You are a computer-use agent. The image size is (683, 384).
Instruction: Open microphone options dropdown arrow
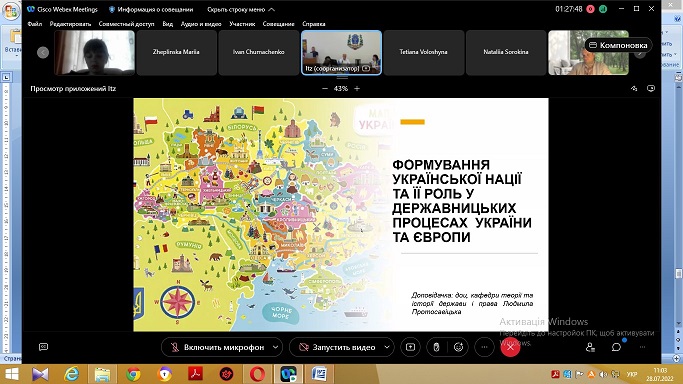276,347
